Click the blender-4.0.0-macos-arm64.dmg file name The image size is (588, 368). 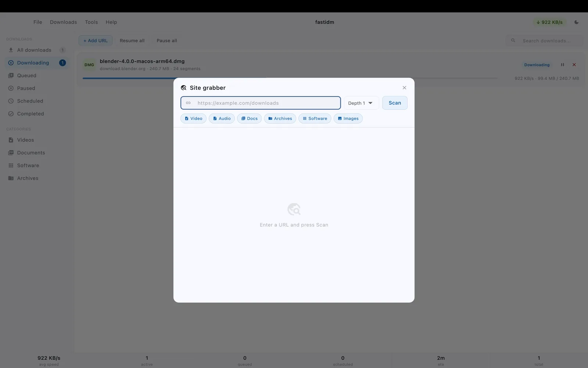click(x=142, y=61)
